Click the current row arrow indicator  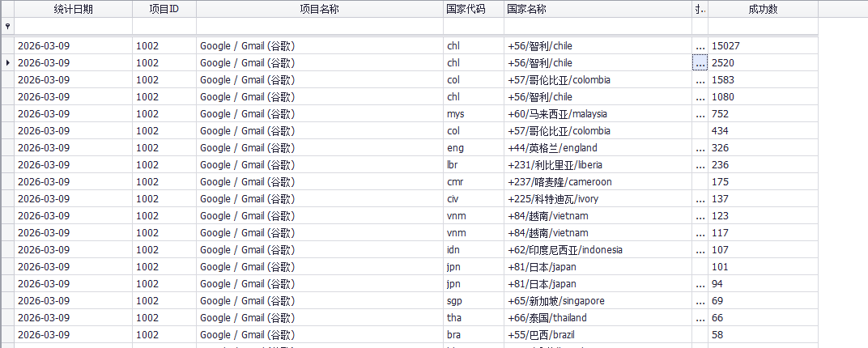(7, 62)
